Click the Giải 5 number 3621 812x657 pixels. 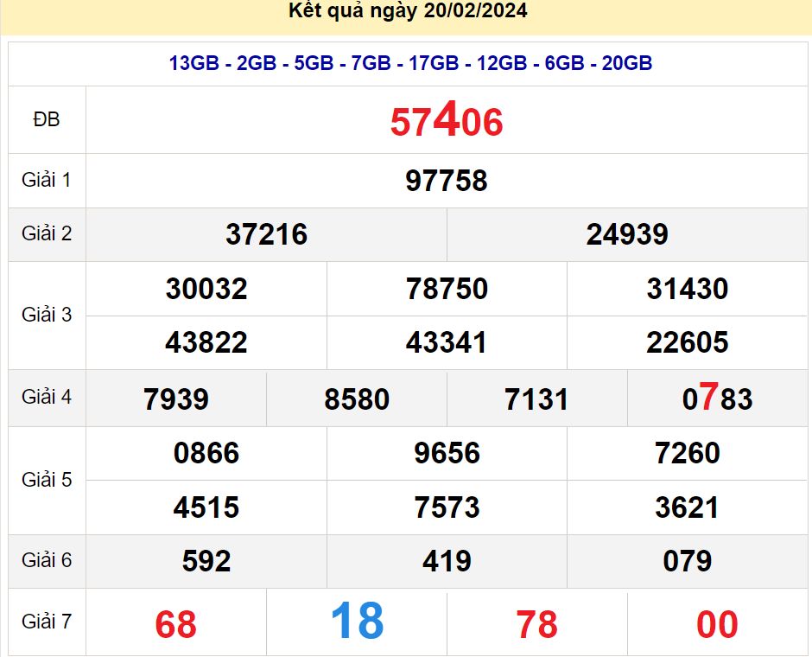coord(688,507)
